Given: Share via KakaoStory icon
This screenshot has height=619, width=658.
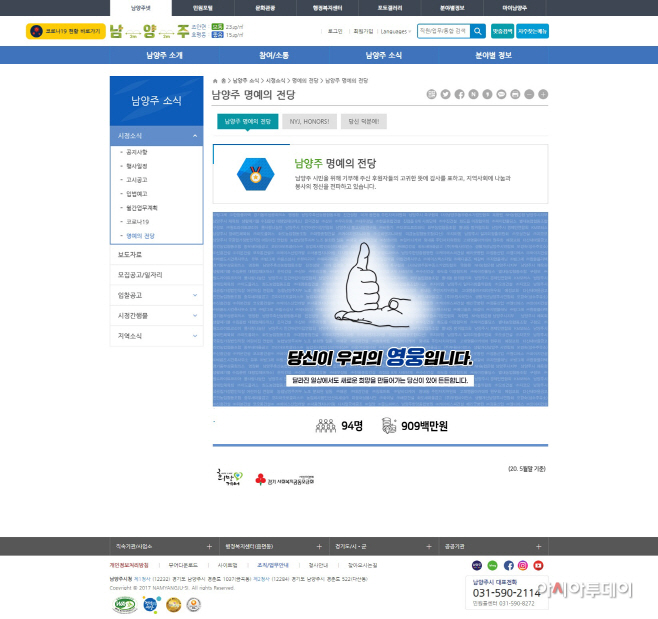Looking at the screenshot, I should [x=487, y=94].
